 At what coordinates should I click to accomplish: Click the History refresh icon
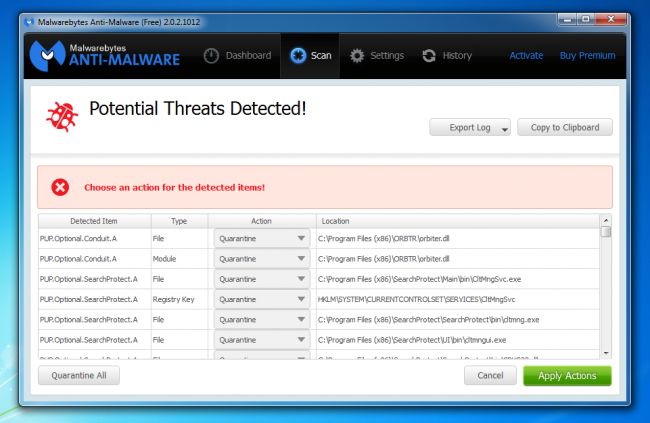click(429, 56)
